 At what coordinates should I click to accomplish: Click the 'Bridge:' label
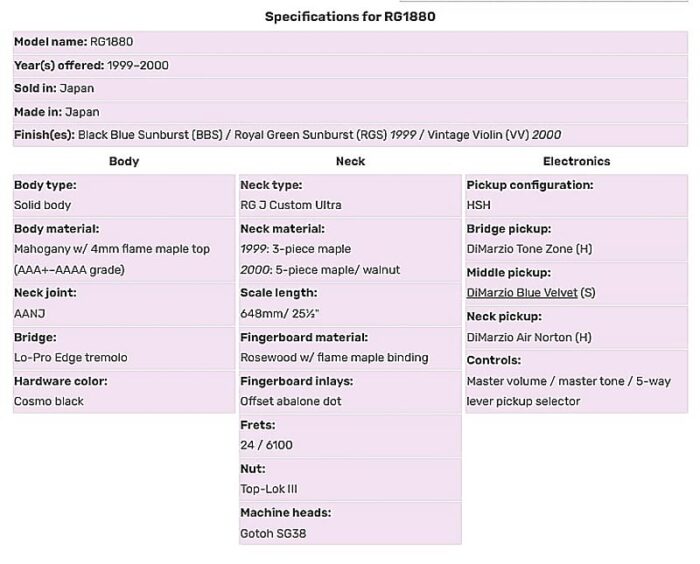point(35,337)
